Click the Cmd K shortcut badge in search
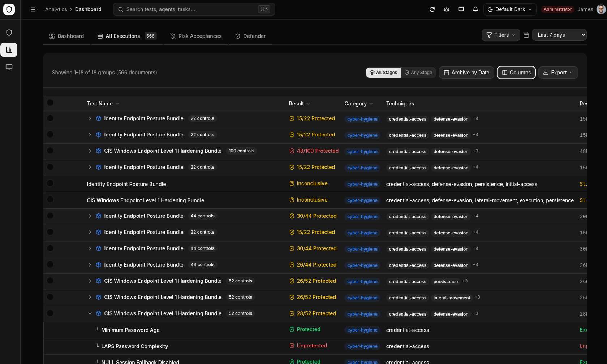Image resolution: width=607 pixels, height=364 pixels. [264, 9]
